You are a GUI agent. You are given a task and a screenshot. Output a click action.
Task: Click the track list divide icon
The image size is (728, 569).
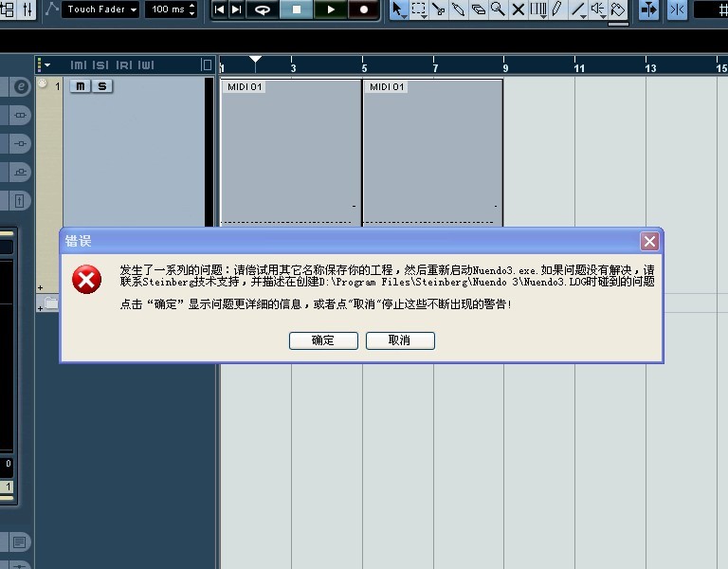207,65
